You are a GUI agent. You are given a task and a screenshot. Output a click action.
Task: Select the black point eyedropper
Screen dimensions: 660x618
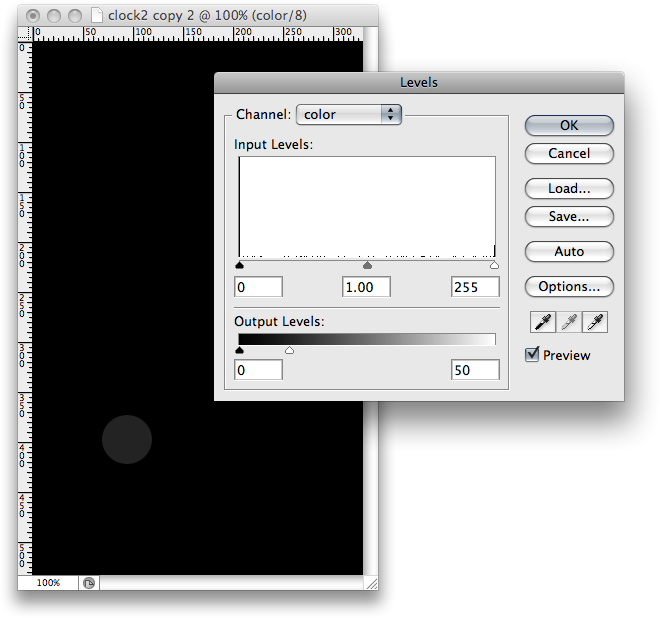click(x=543, y=322)
